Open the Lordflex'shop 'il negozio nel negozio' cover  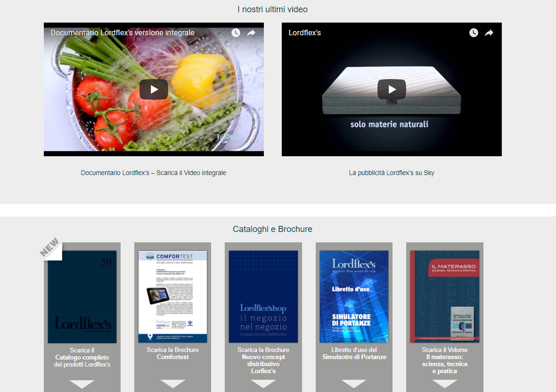pyautogui.click(x=263, y=297)
